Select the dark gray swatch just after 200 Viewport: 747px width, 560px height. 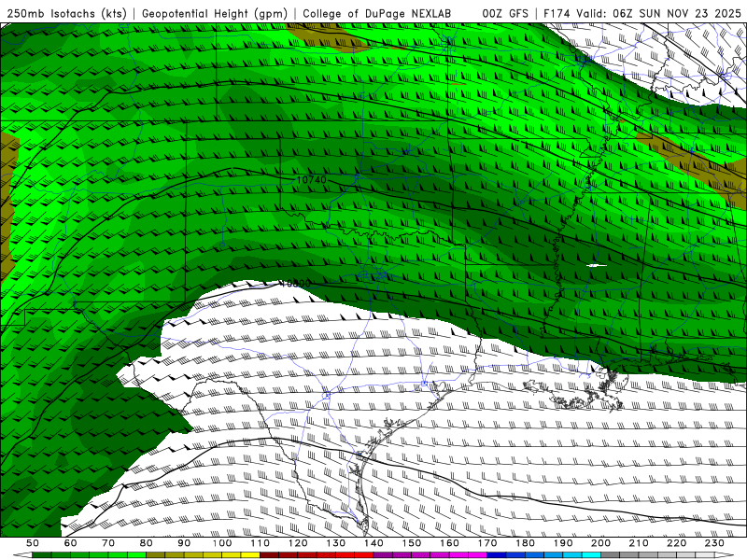tap(611, 555)
